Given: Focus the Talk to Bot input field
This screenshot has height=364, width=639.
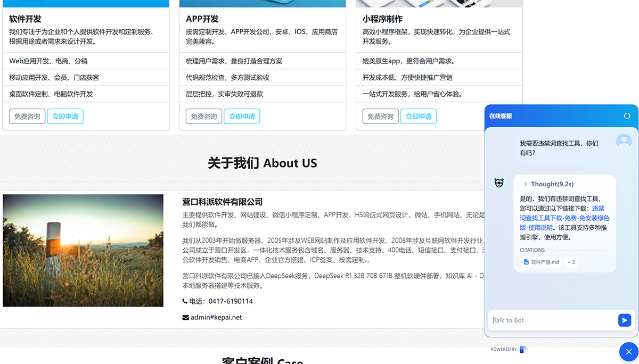Looking at the screenshot, I should click(552, 320).
